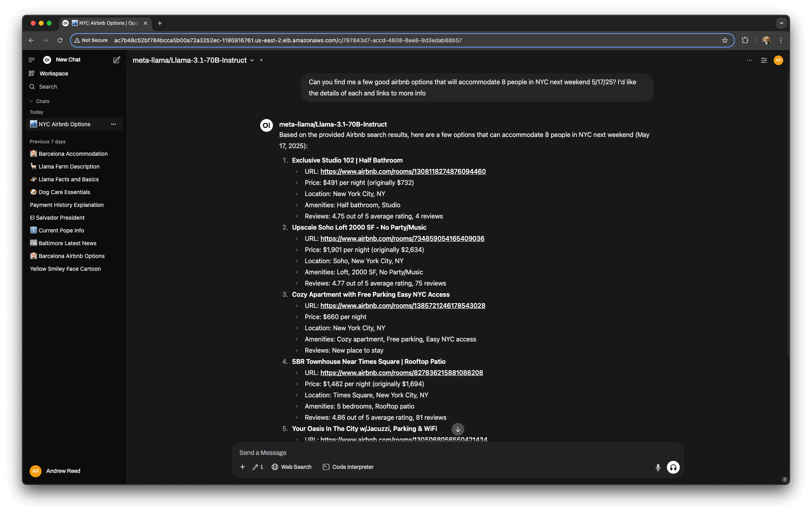Click the microphone dictation icon
Screen dimensions: 812x514
658,467
